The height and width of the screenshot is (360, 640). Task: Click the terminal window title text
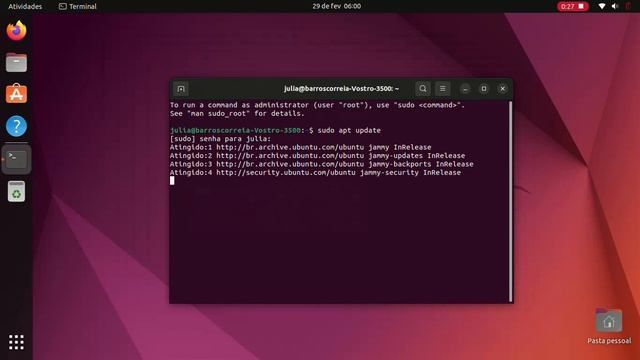pyautogui.click(x=342, y=89)
